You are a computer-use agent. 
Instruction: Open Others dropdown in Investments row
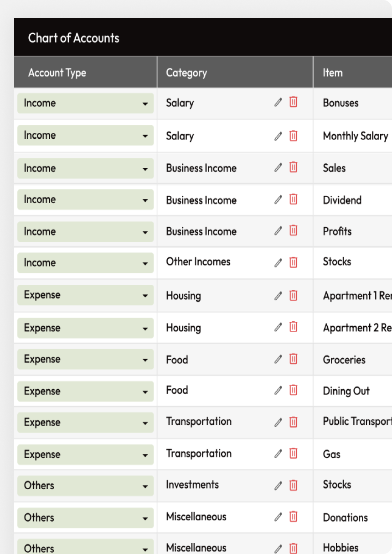pyautogui.click(x=144, y=486)
